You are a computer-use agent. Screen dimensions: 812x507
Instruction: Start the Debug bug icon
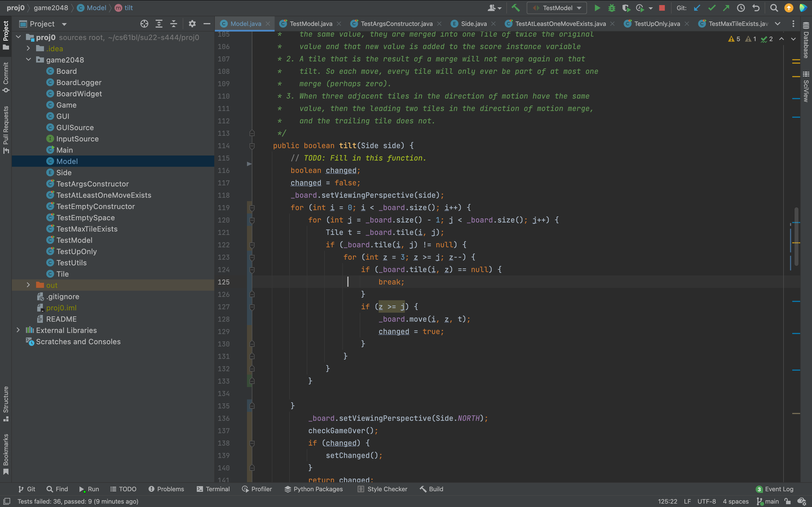pos(612,8)
